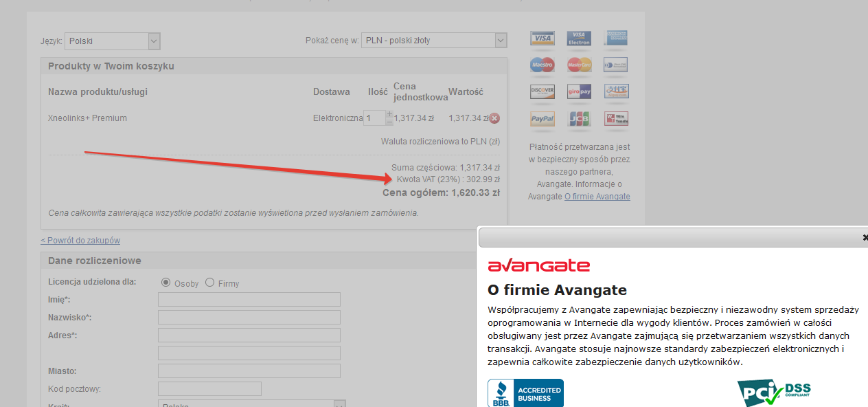
Task: Remove Xneolinks+ Premium with red X icon
Action: point(494,118)
